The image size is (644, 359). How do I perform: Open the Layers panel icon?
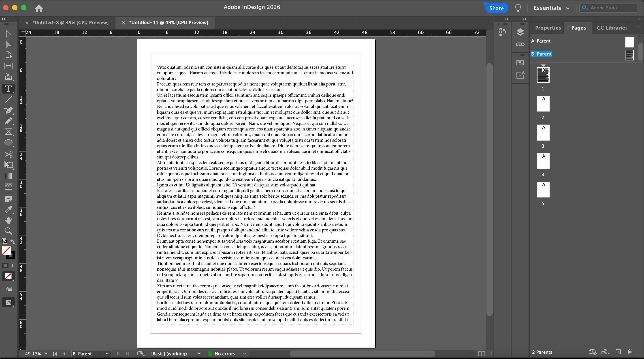520,32
